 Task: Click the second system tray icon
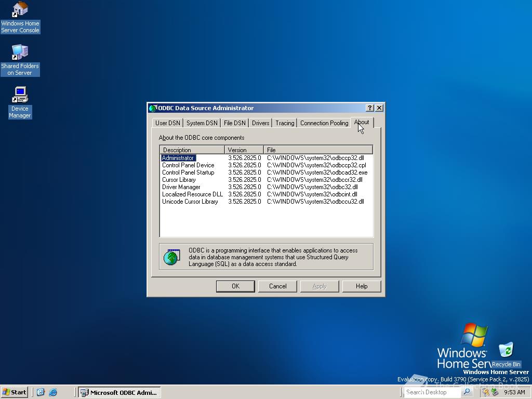coord(495,392)
